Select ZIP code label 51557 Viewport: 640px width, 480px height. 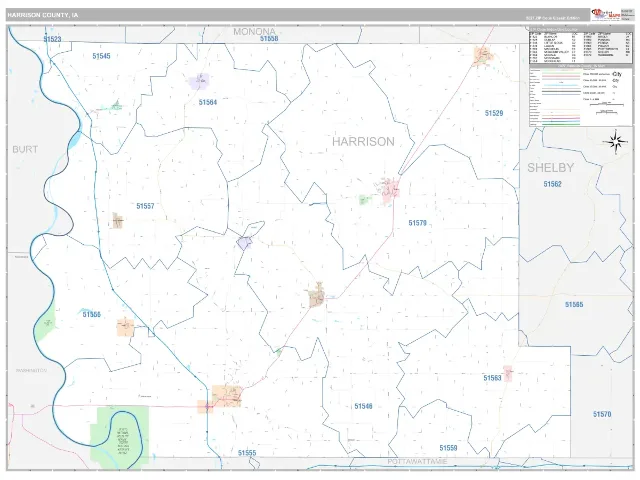click(145, 206)
